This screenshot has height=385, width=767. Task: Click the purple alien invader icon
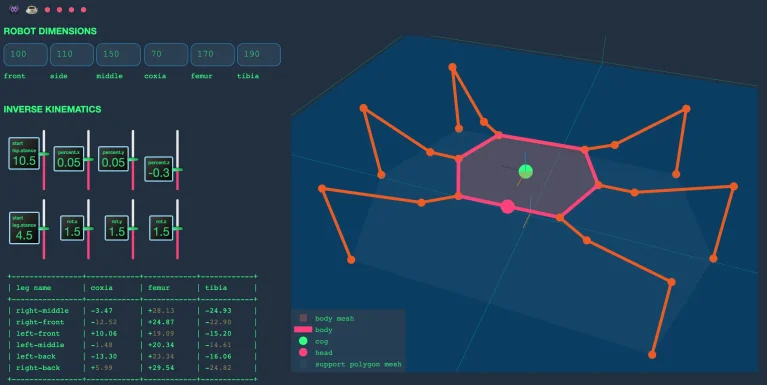click(14, 9)
